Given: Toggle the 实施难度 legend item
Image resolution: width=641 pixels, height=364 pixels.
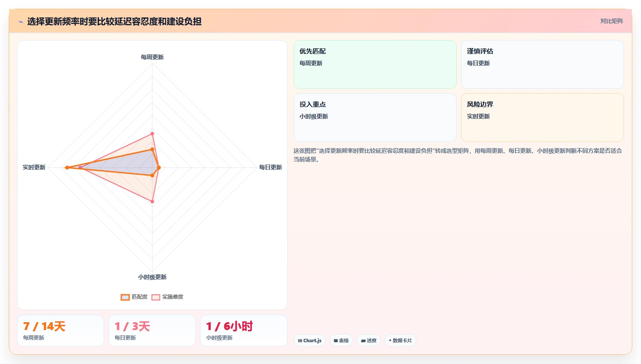Looking at the screenshot, I should pos(167,297).
